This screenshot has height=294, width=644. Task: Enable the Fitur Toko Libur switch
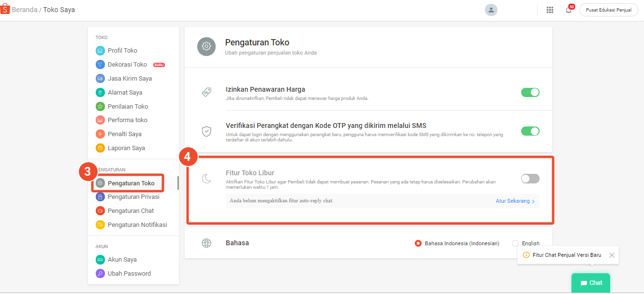pyautogui.click(x=530, y=179)
